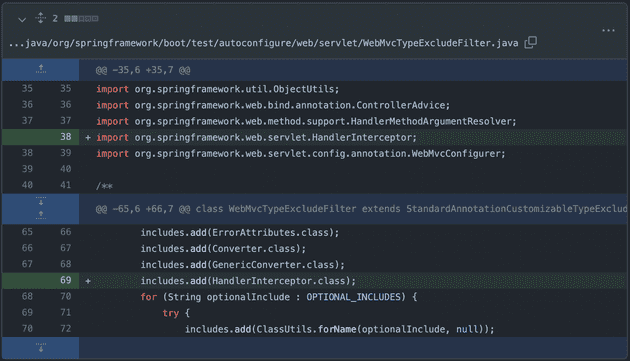Click the hunk header @@ -35,6 +35,7 @@

(x=143, y=70)
